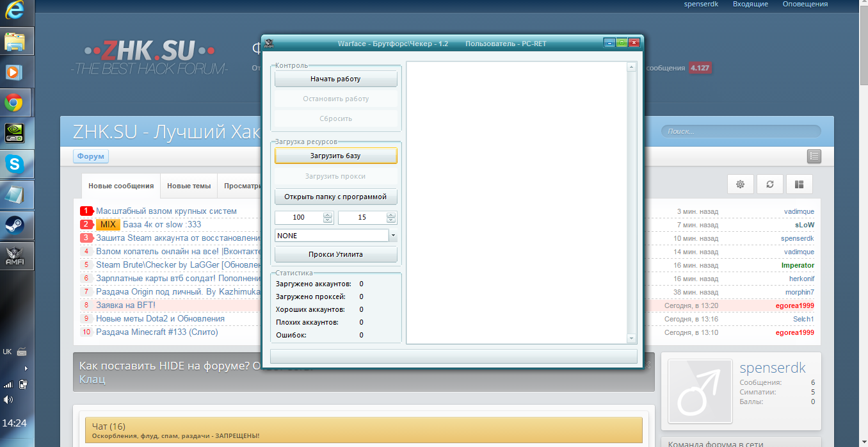Click the bottom progress bar of app
The image size is (868, 447).
click(454, 356)
